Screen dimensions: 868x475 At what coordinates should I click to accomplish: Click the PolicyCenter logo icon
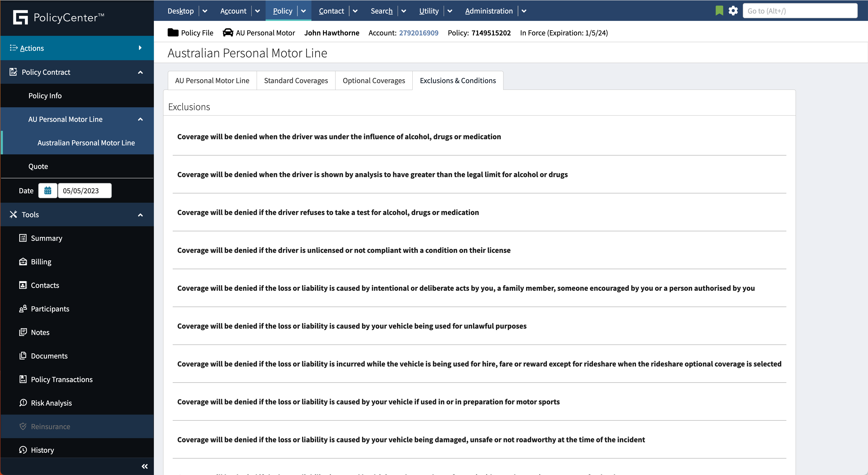(x=20, y=17)
